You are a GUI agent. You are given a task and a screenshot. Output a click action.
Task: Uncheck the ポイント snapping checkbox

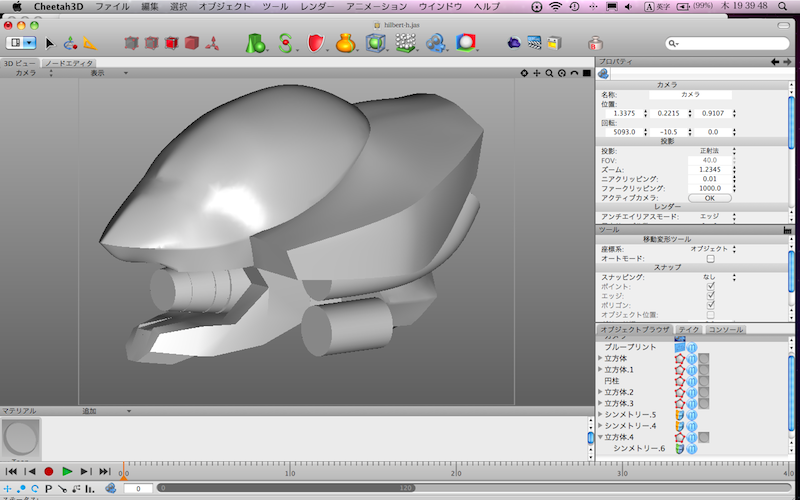pos(711,285)
